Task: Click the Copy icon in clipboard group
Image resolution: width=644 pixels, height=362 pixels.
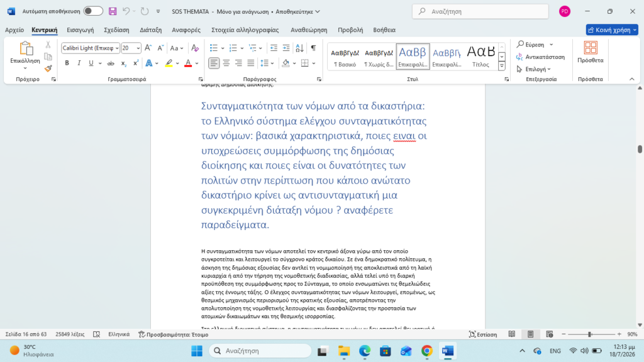Action: (48, 57)
